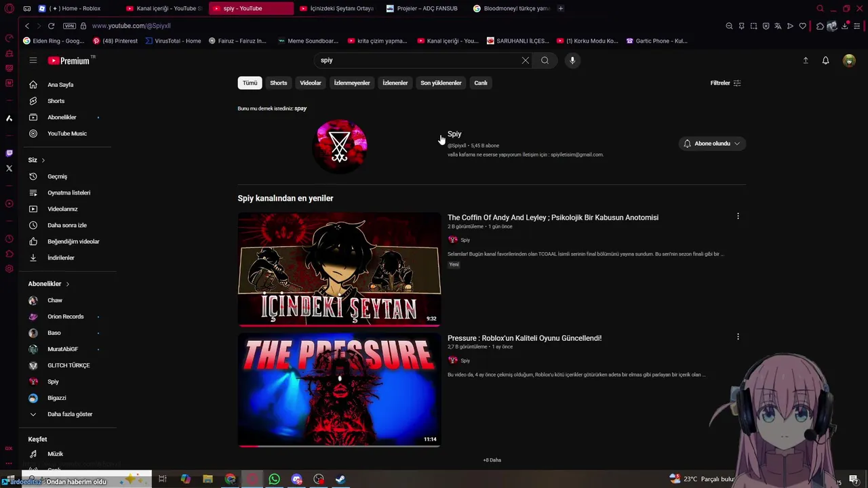Switch to the Bloodmoney! türkçe yama tab
Viewport: 868px width, 488px height.
click(512, 8)
